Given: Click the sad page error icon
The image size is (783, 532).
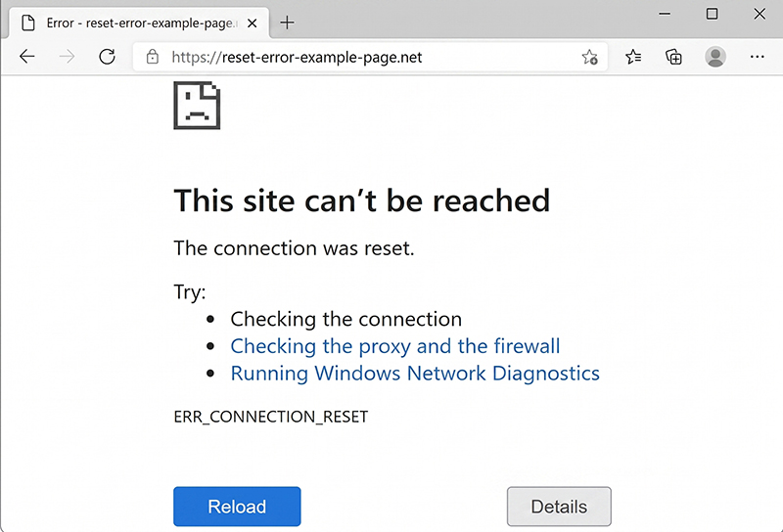Looking at the screenshot, I should (x=197, y=105).
